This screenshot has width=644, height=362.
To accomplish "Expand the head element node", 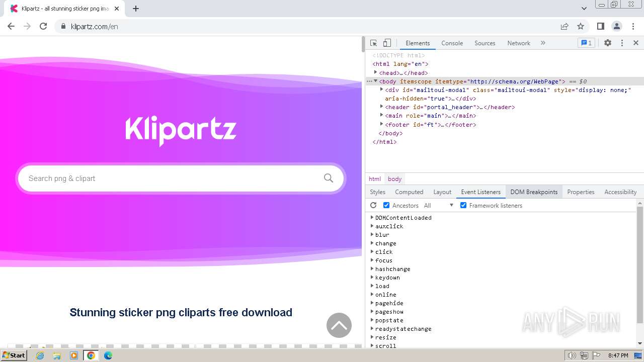I will point(376,72).
